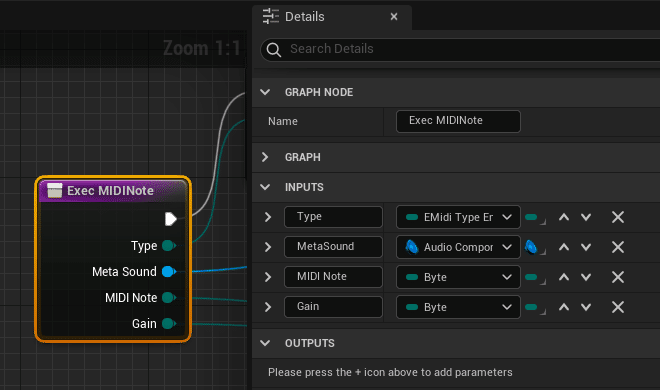
Task: Move the MetaSound input down
Action: (x=586, y=247)
